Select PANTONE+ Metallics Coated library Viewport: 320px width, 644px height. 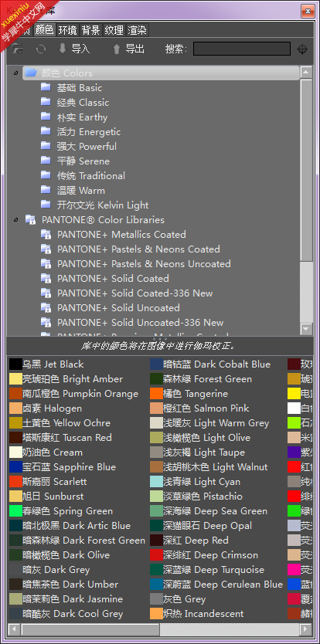click(x=113, y=235)
